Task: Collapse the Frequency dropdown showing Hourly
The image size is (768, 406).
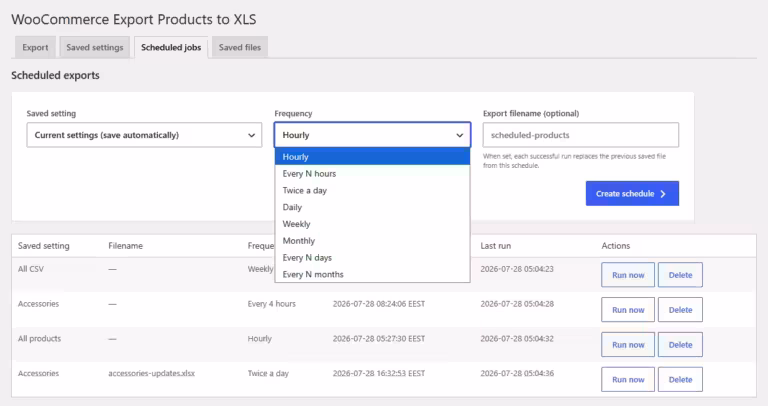Action: pos(372,135)
